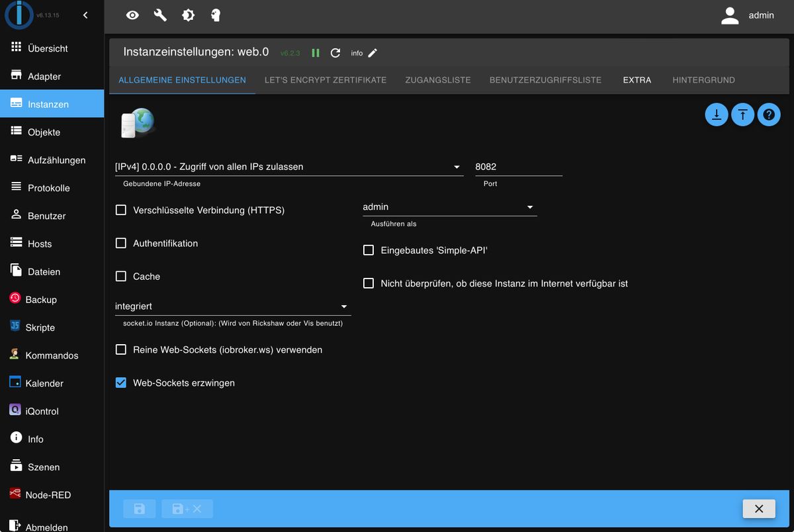
Task: Open the wrench settings icon in top bar
Action: [160, 15]
